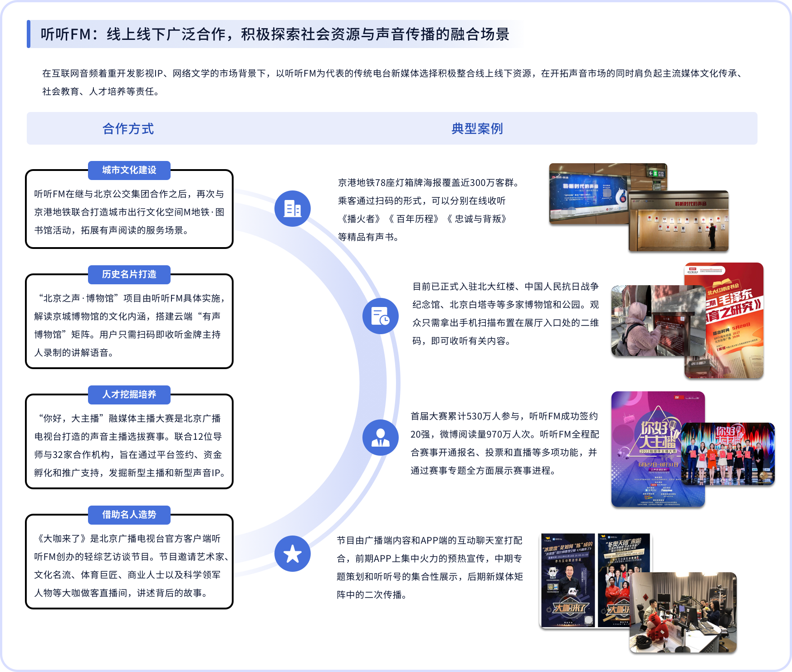Select the 历史名片打造 label
This screenshot has height=672, width=792.
pos(129,274)
